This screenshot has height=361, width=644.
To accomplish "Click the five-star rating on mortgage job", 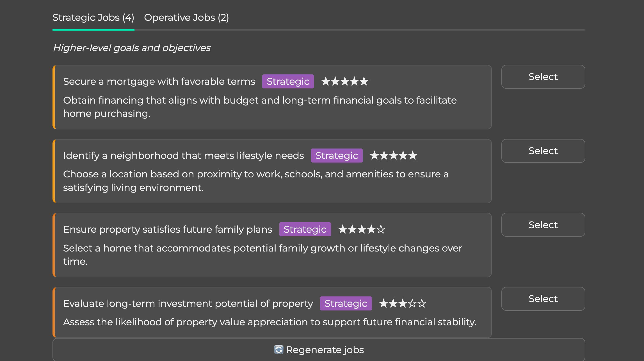I will coord(345,81).
